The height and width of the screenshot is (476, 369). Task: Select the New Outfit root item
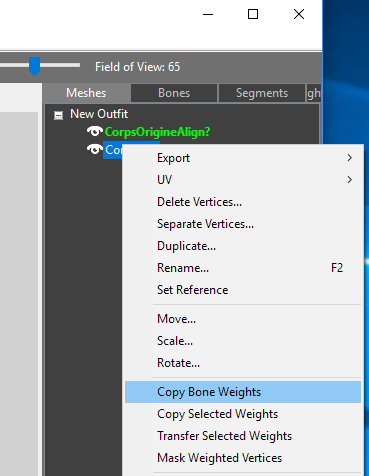pos(99,114)
